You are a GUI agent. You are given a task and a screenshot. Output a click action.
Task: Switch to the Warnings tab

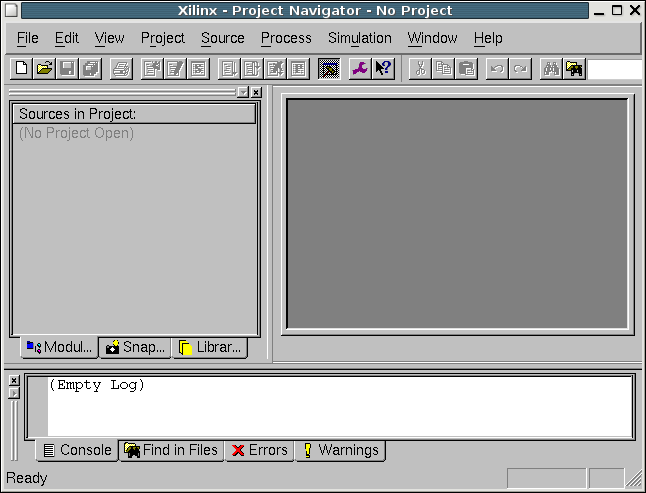click(x=341, y=450)
